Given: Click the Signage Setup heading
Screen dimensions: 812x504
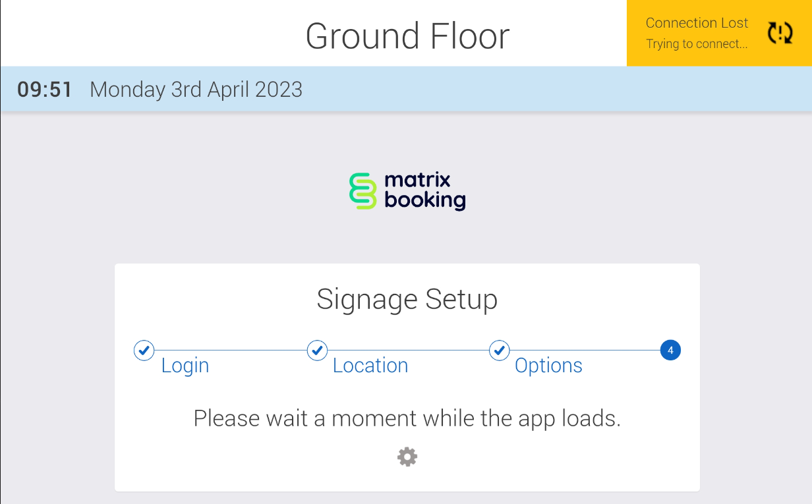Looking at the screenshot, I should coord(407,299).
